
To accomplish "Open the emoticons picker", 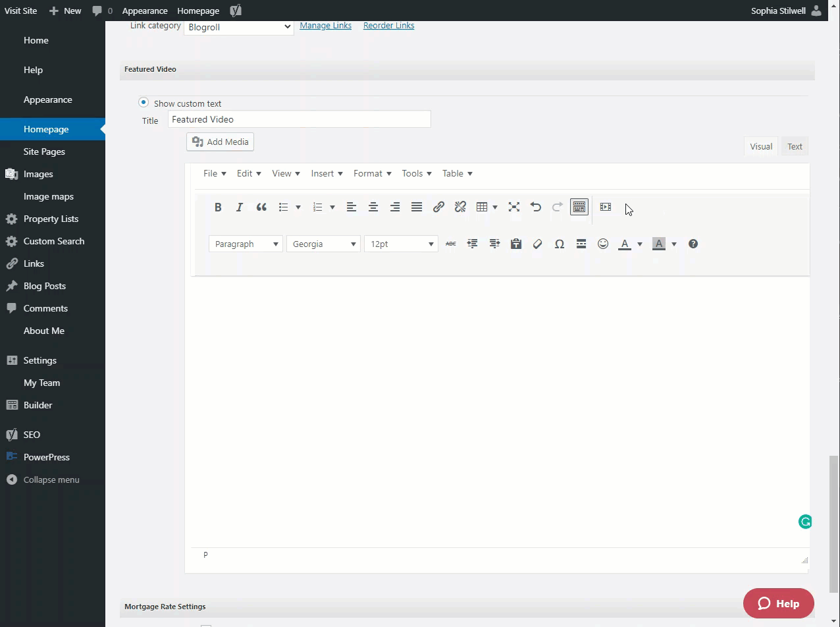I will [x=603, y=244].
